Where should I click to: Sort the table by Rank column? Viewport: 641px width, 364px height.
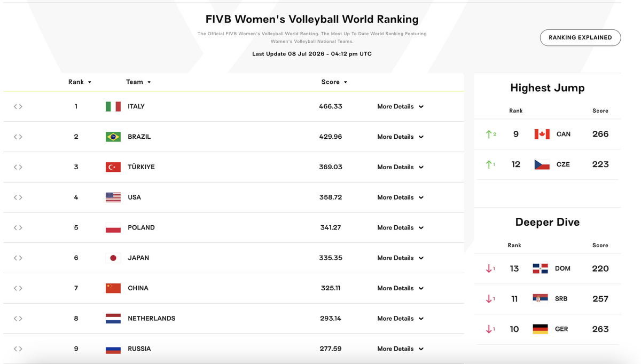click(80, 82)
